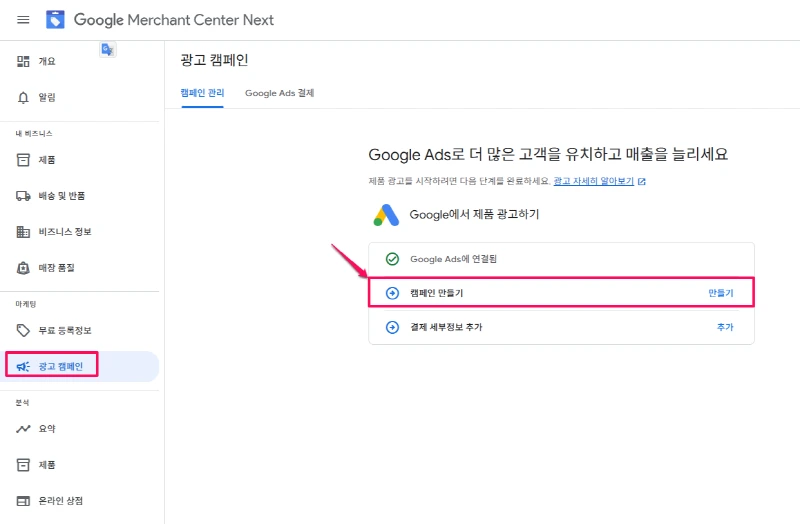Click arrow circle icon beside 캠페인 만들기
Image resolution: width=800 pixels, height=524 pixels.
[x=392, y=293]
